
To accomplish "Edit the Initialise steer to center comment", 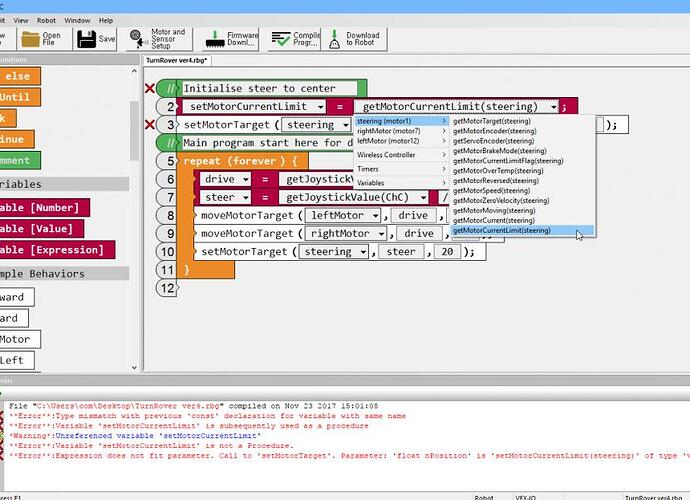I will (x=269, y=88).
